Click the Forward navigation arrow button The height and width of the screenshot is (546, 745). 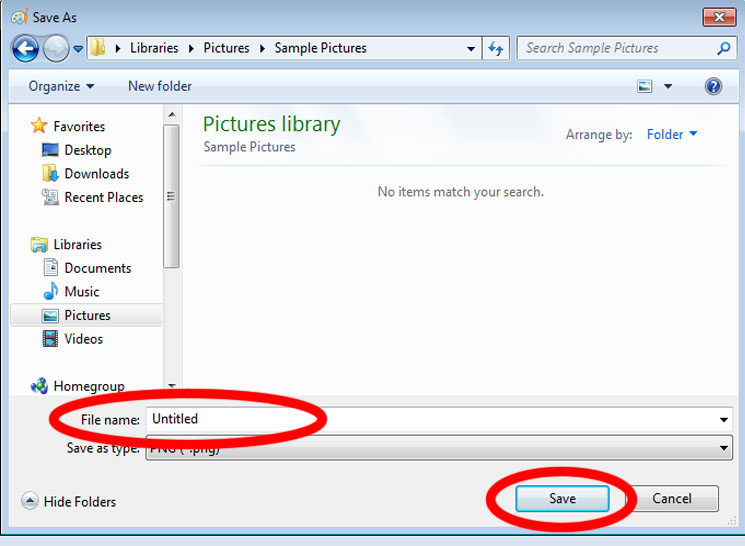56,48
